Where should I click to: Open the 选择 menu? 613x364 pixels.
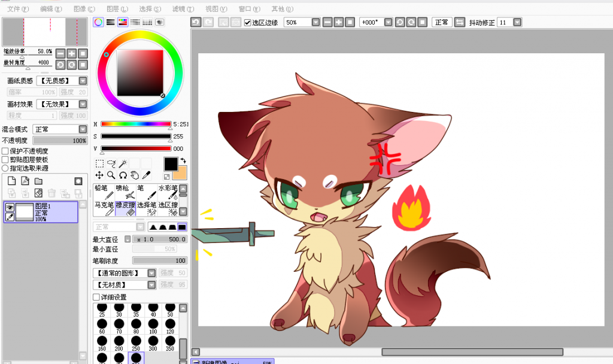[x=150, y=8]
